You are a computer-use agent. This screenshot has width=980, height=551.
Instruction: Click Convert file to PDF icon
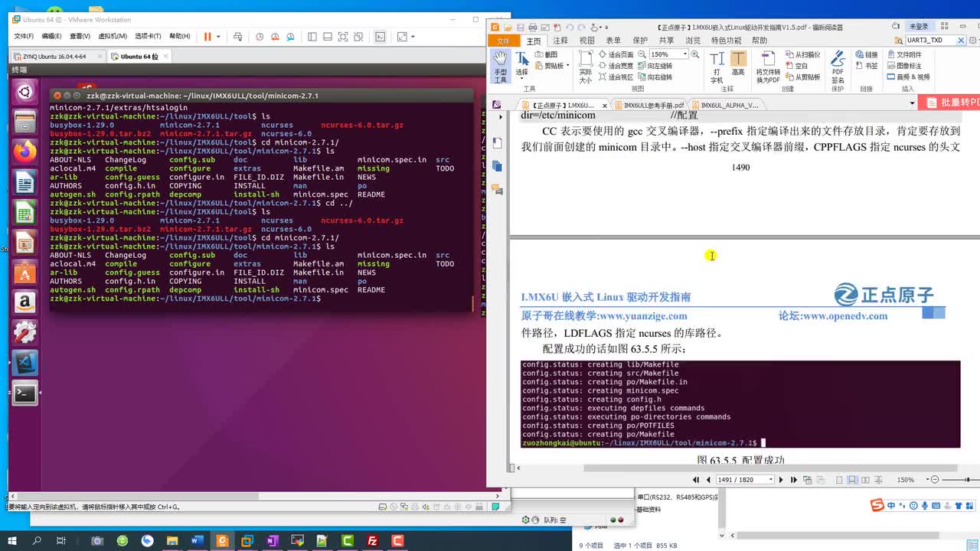tap(768, 67)
